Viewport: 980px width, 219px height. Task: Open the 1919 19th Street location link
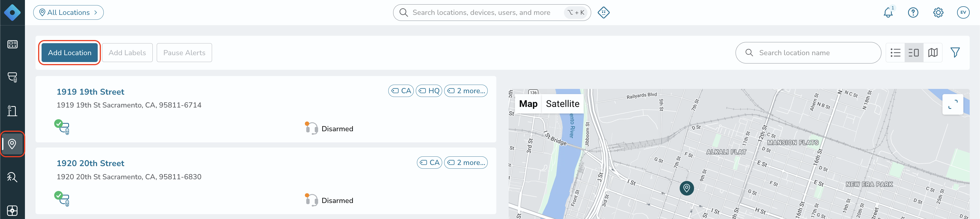tap(90, 92)
